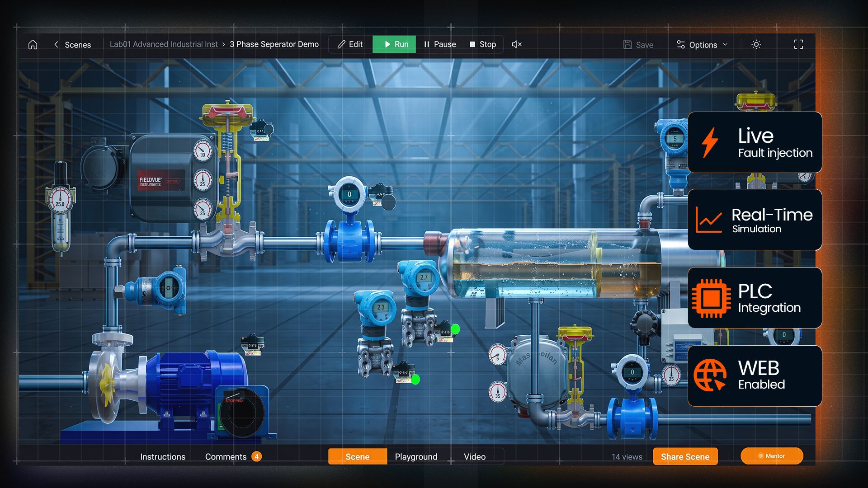This screenshot has width=868, height=488.
Task: Click the PLC Integration card
Action: pyautogui.click(x=755, y=298)
